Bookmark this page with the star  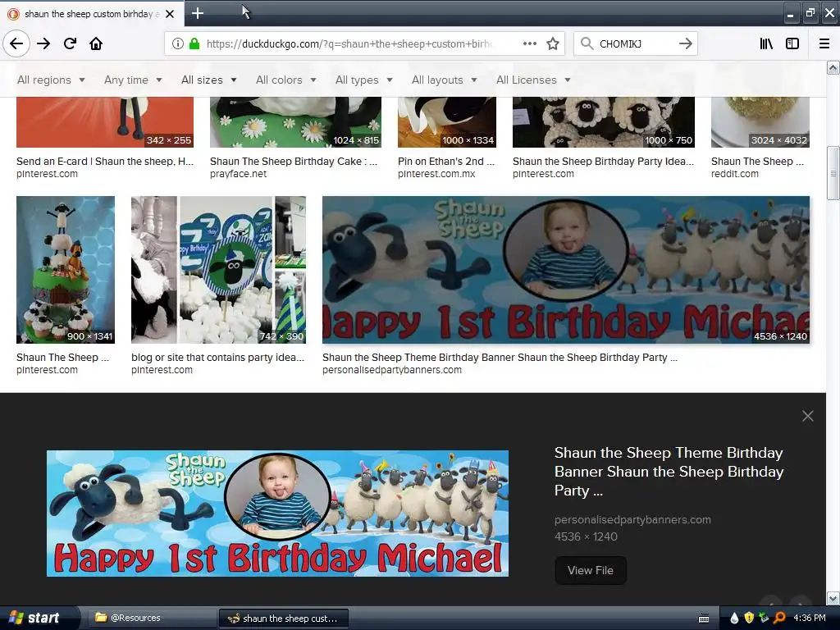tap(553, 43)
